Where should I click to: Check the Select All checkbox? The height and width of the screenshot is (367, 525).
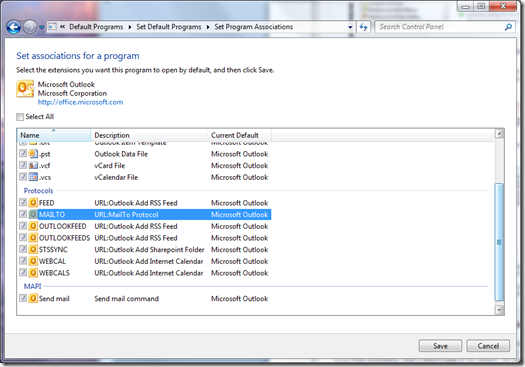20,117
